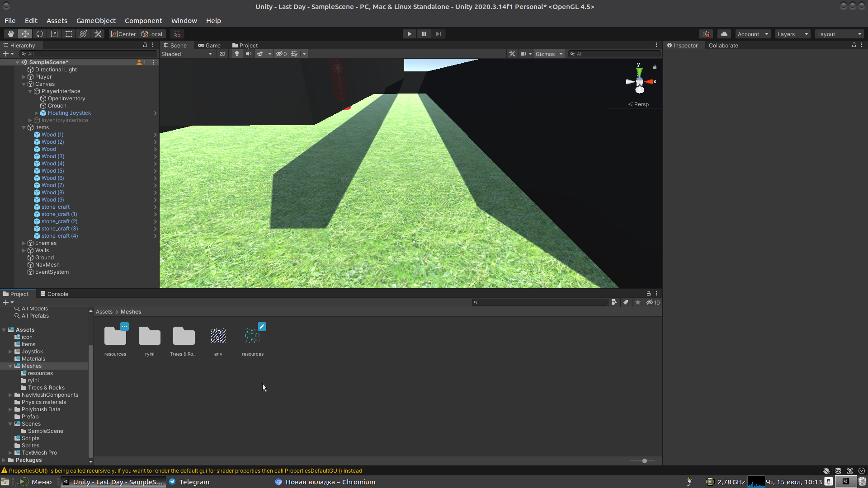Select the Transform tool
The image size is (868, 488).
pos(83,34)
